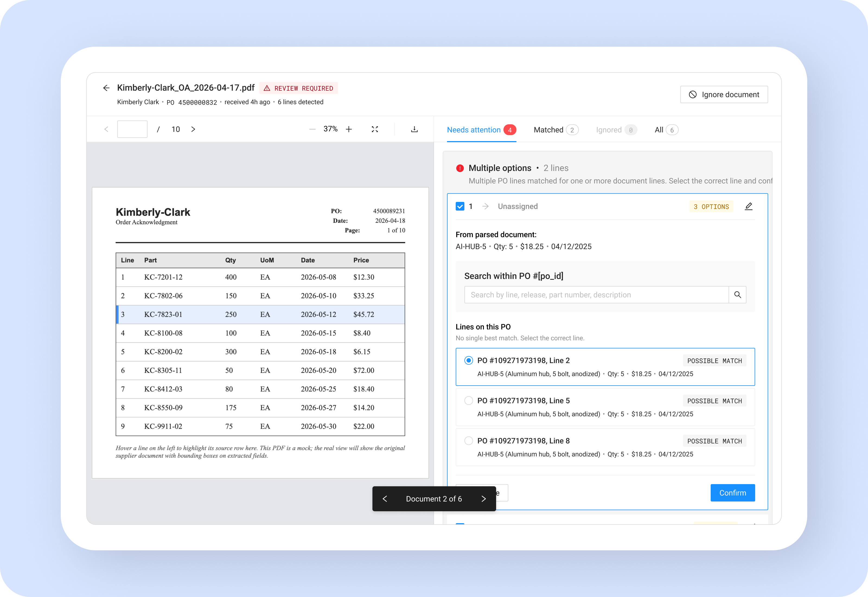
Task: Go to next document
Action: click(483, 499)
